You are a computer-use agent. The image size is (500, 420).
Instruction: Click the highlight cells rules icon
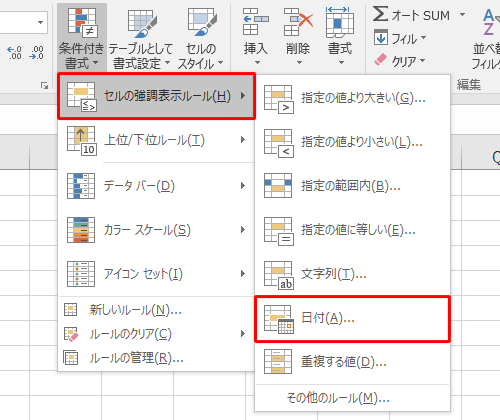[x=82, y=97]
